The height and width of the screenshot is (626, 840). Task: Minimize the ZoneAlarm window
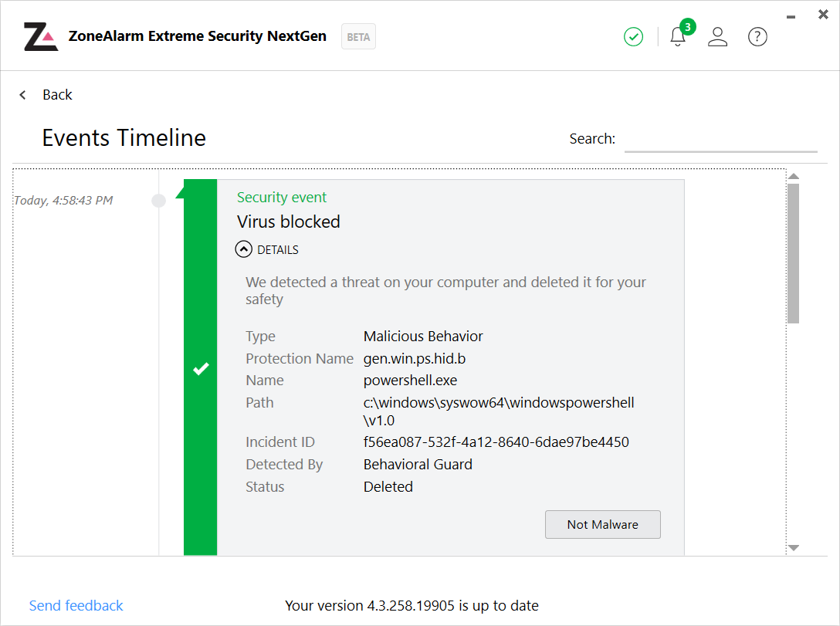tap(791, 17)
